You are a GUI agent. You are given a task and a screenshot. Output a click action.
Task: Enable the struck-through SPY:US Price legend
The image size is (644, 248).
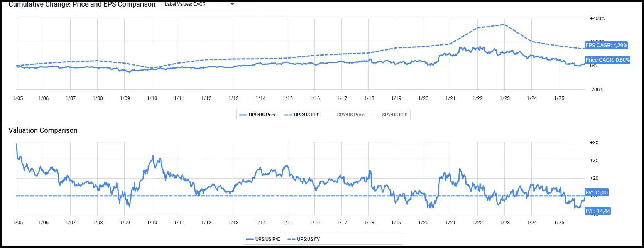tap(346, 115)
